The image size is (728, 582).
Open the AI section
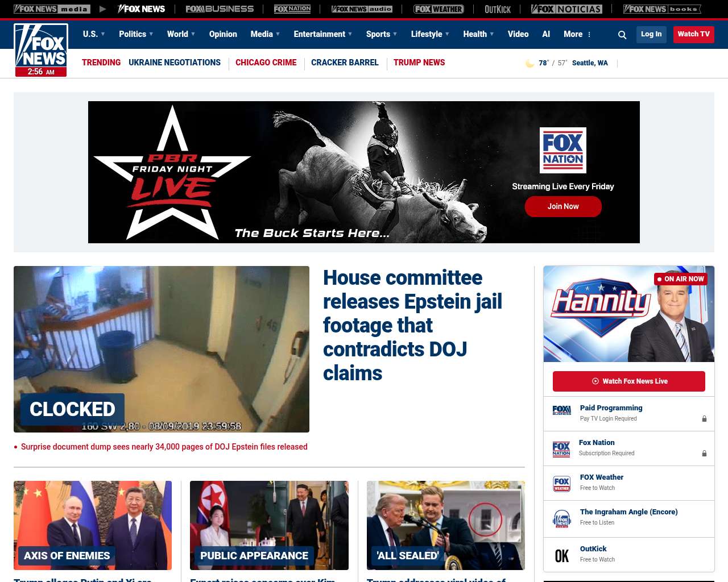pyautogui.click(x=546, y=34)
